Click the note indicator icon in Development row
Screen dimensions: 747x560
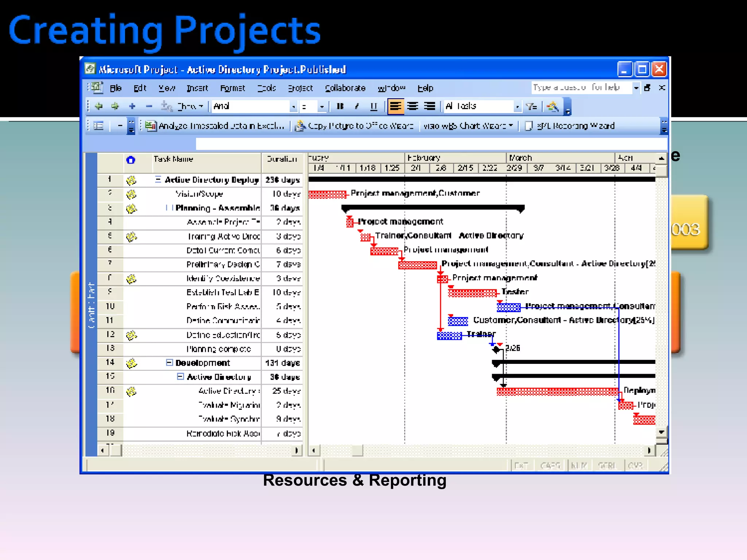pyautogui.click(x=131, y=363)
